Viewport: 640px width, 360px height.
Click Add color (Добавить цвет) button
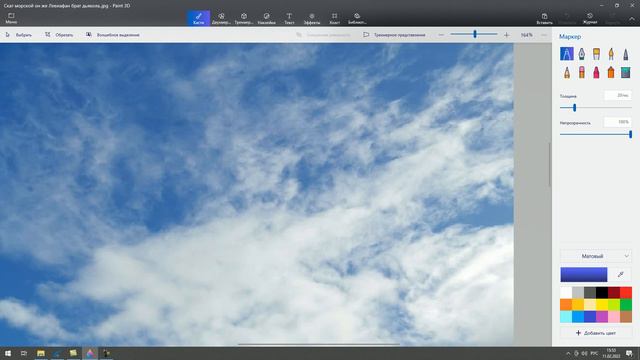point(596,333)
